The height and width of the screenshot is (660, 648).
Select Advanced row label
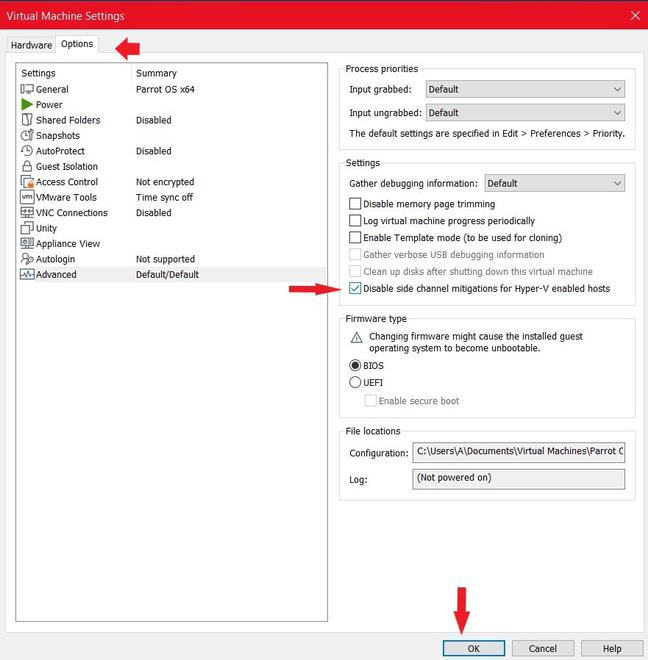(x=56, y=274)
